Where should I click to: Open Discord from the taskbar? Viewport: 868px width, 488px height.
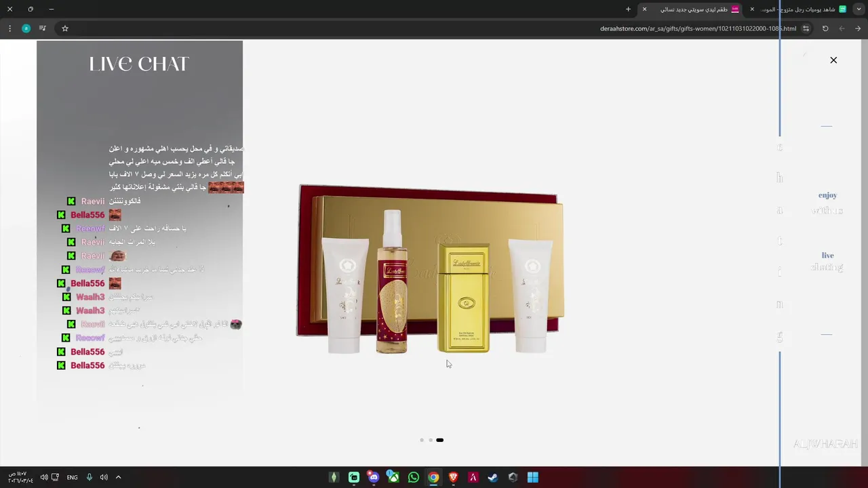374,477
